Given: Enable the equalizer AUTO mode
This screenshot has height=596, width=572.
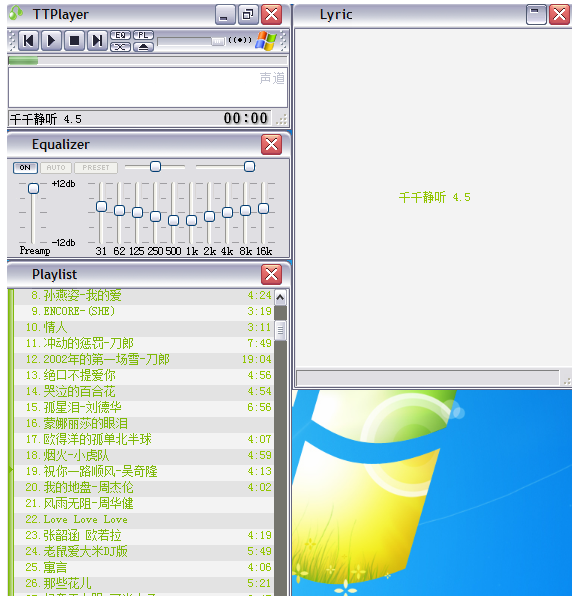Looking at the screenshot, I should 56,168.
